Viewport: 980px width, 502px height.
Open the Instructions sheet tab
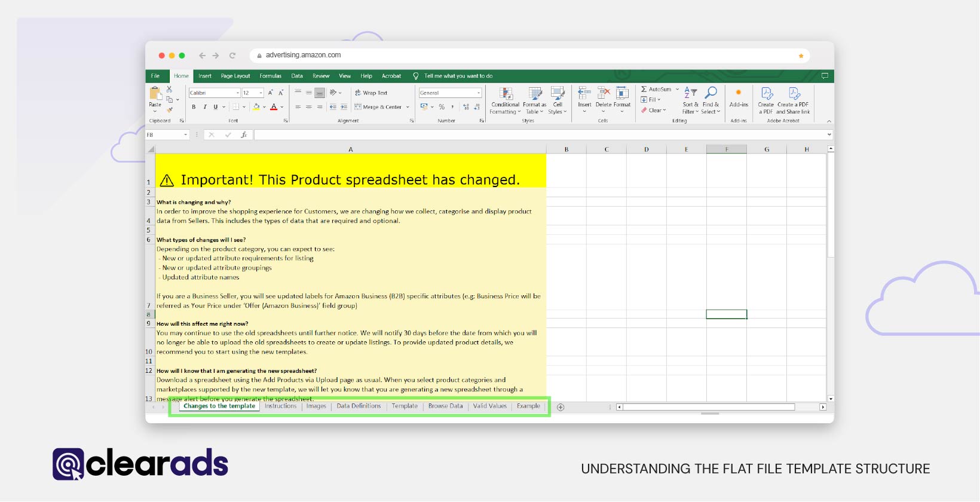click(280, 406)
